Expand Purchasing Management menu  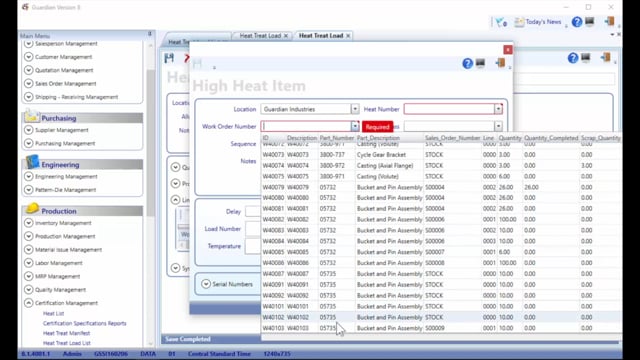[28, 143]
